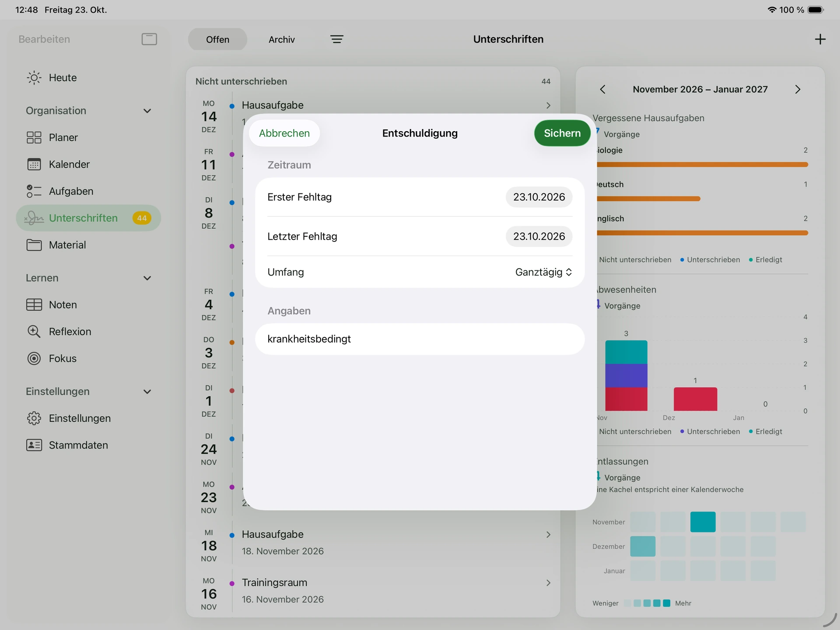Select the Aufgaben checklist icon
The height and width of the screenshot is (630, 840).
34,191
